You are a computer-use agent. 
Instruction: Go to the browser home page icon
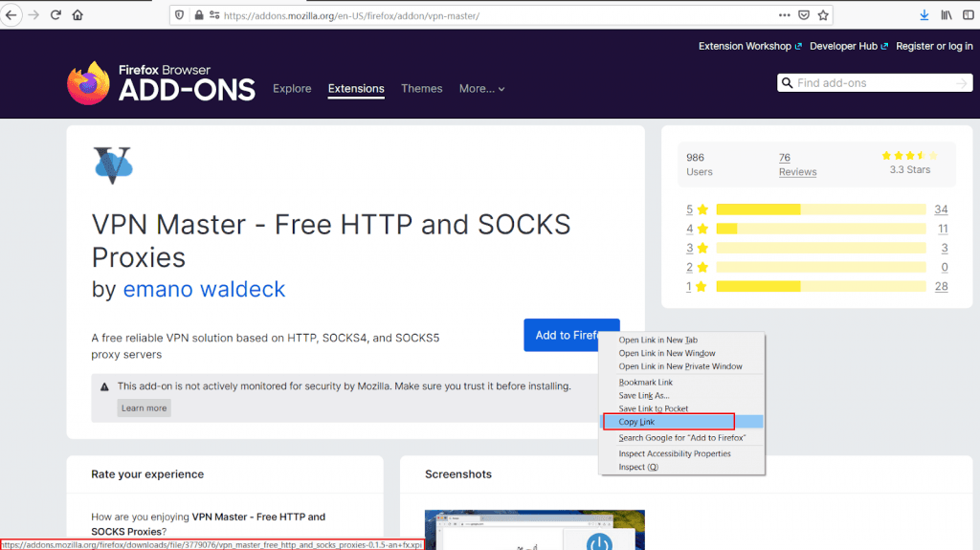click(78, 15)
